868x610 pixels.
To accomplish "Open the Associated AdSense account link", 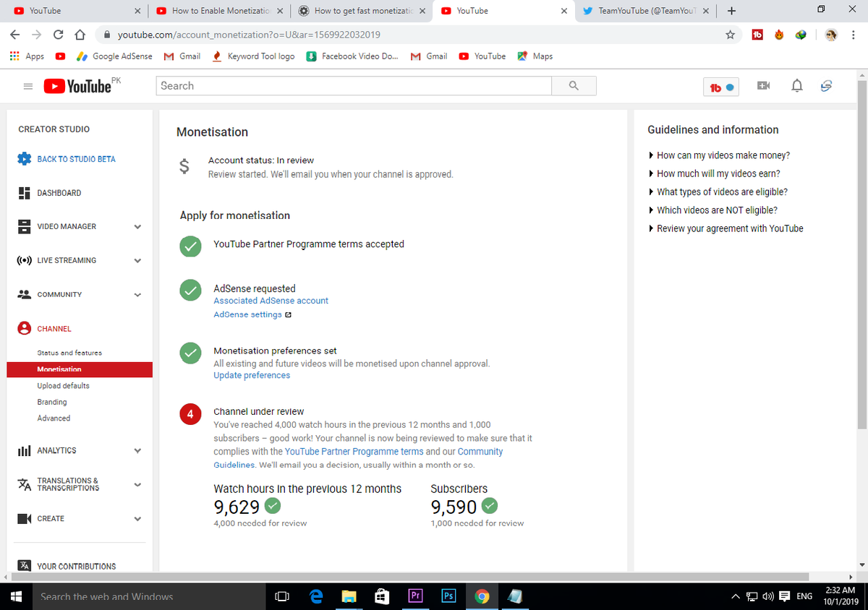I will pos(271,301).
